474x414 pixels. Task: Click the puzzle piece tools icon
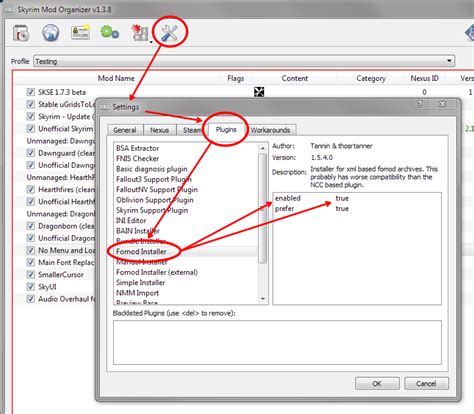[140, 33]
